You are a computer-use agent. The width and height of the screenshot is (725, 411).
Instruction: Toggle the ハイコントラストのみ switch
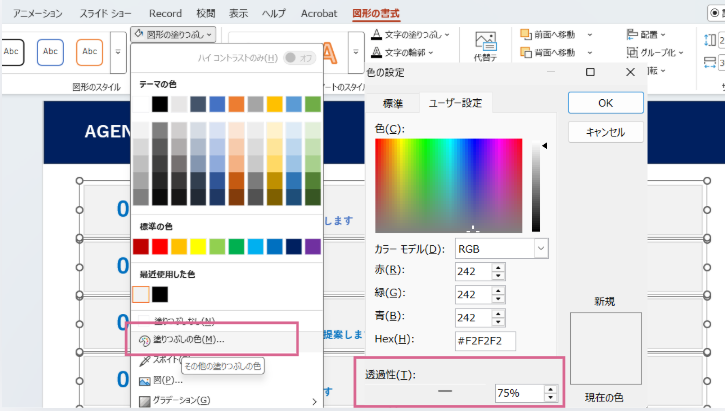coord(299,58)
